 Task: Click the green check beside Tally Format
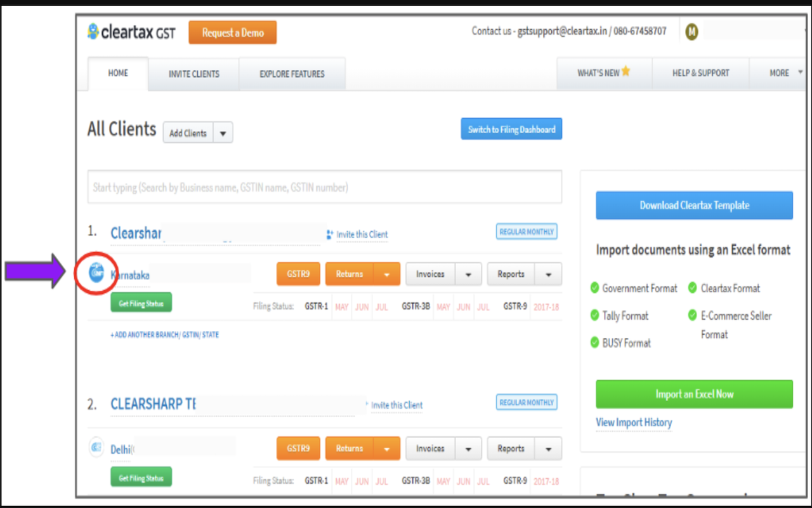595,316
